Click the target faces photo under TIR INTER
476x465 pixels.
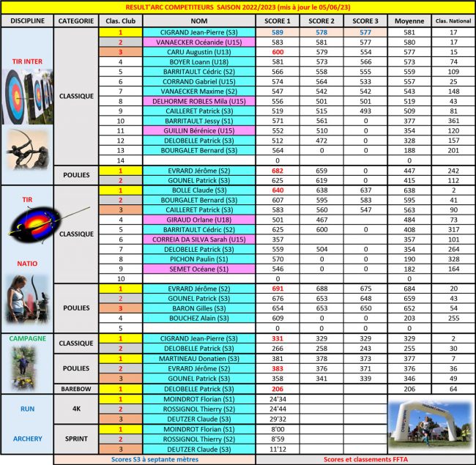[27, 97]
